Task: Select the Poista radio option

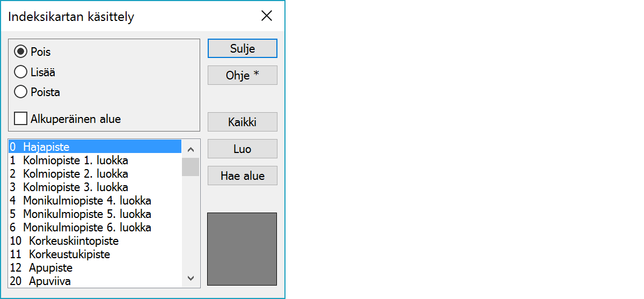Action: (x=21, y=92)
